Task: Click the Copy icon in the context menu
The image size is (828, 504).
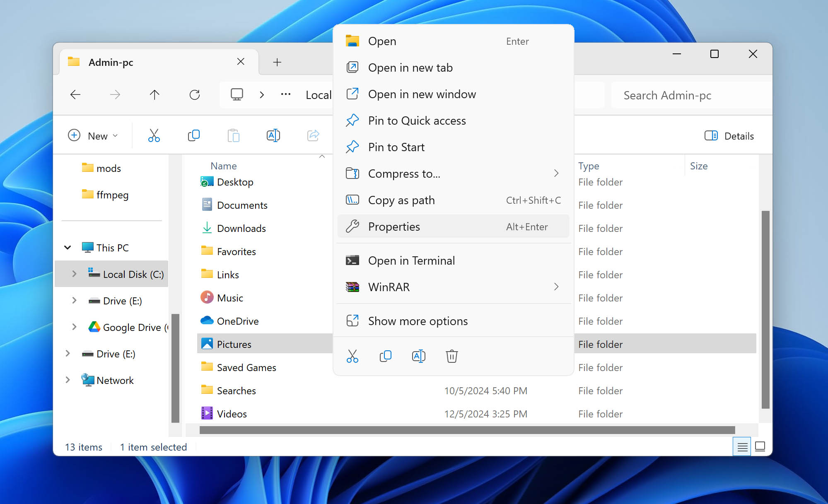Action: (386, 356)
